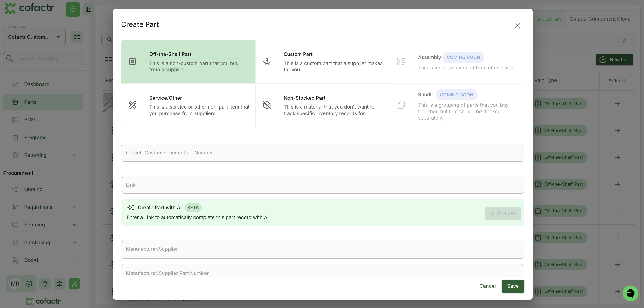Expand the DocAI menu chevron
Viewport: 644px width, 308px height.
pos(74,260)
